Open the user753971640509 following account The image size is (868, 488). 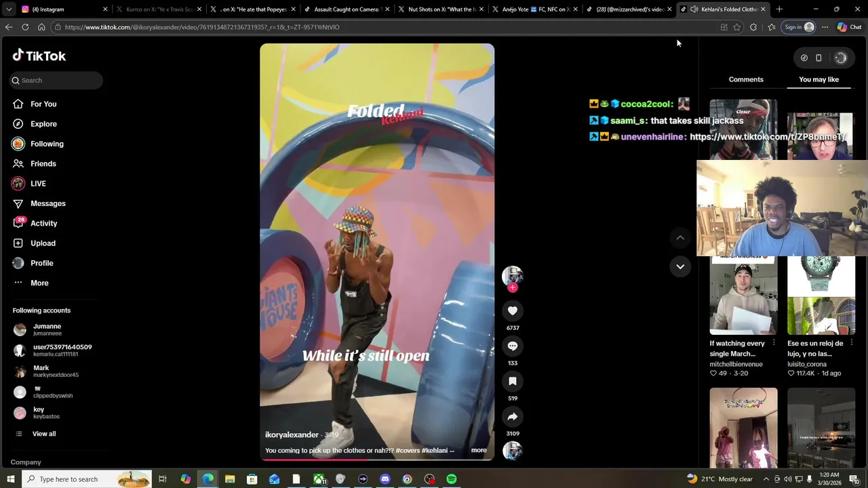[62, 350]
